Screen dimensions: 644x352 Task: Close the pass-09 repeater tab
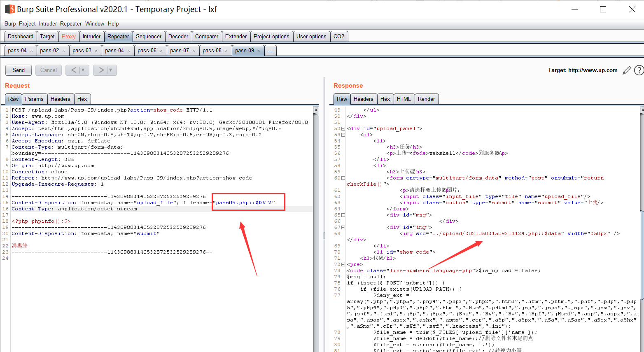(x=259, y=51)
